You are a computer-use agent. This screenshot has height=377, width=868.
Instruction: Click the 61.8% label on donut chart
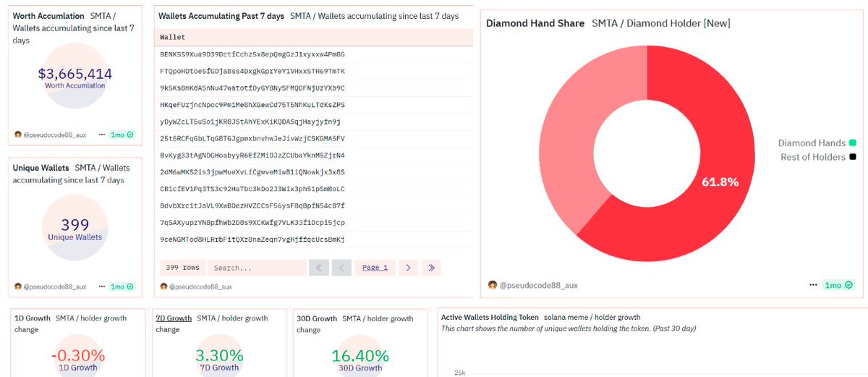click(x=720, y=182)
